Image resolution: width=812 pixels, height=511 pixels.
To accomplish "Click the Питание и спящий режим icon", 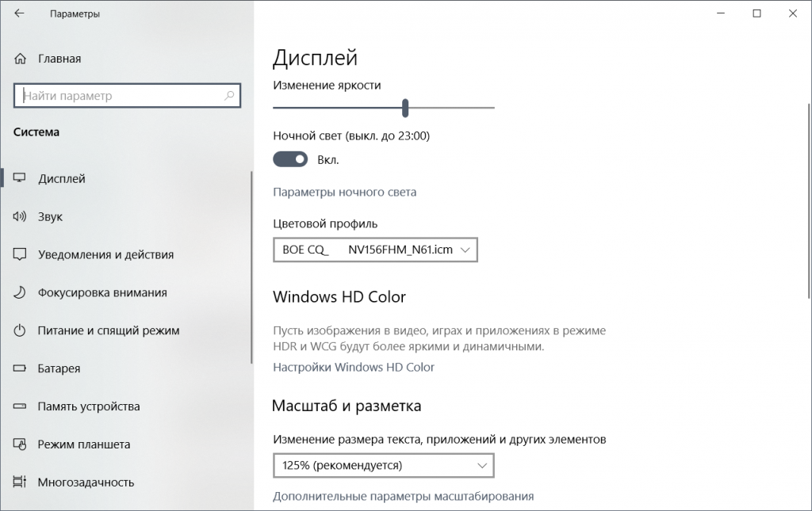I will [x=21, y=330].
